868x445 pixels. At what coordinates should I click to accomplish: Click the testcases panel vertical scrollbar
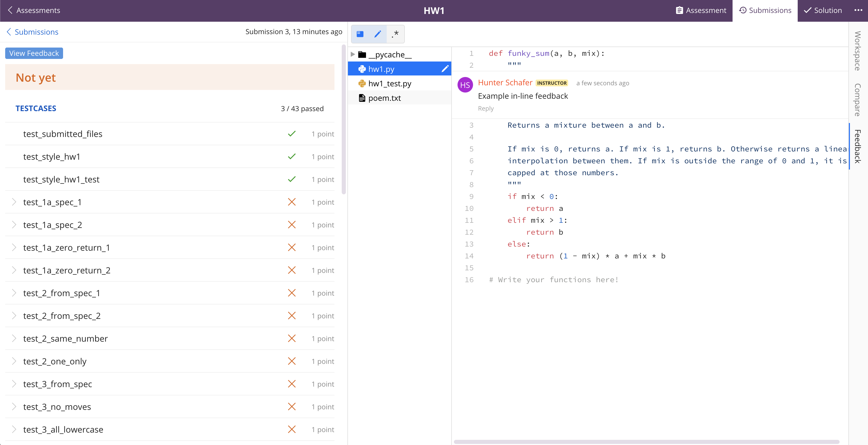point(344,120)
